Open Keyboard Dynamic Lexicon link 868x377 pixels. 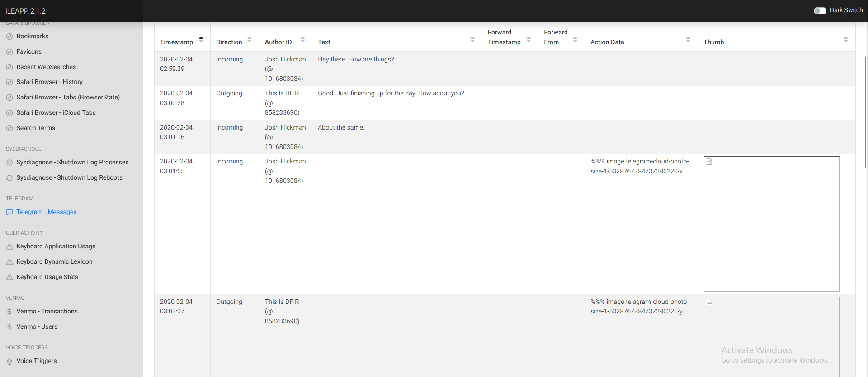click(54, 261)
